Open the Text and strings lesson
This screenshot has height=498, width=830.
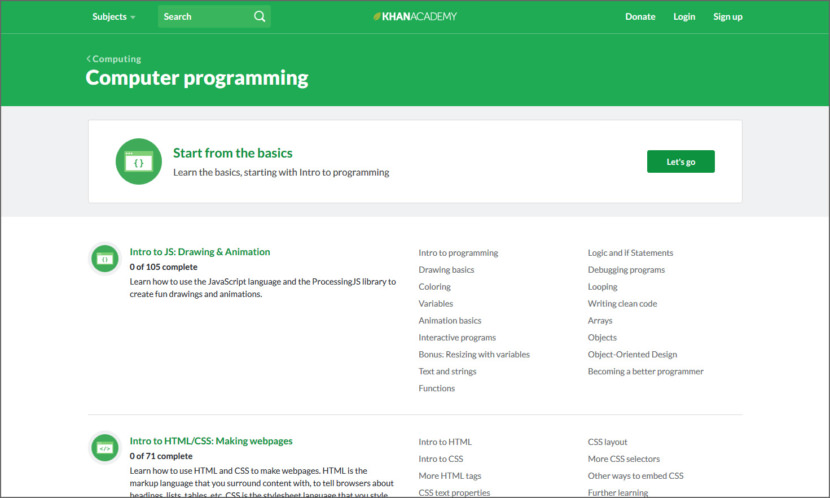pos(447,372)
